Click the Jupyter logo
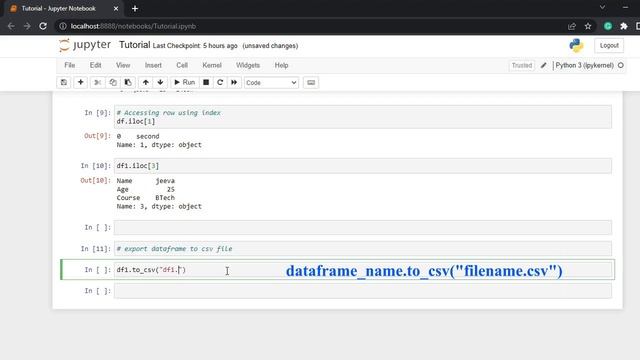This screenshot has width=640, height=360. pyautogui.click(x=85, y=45)
